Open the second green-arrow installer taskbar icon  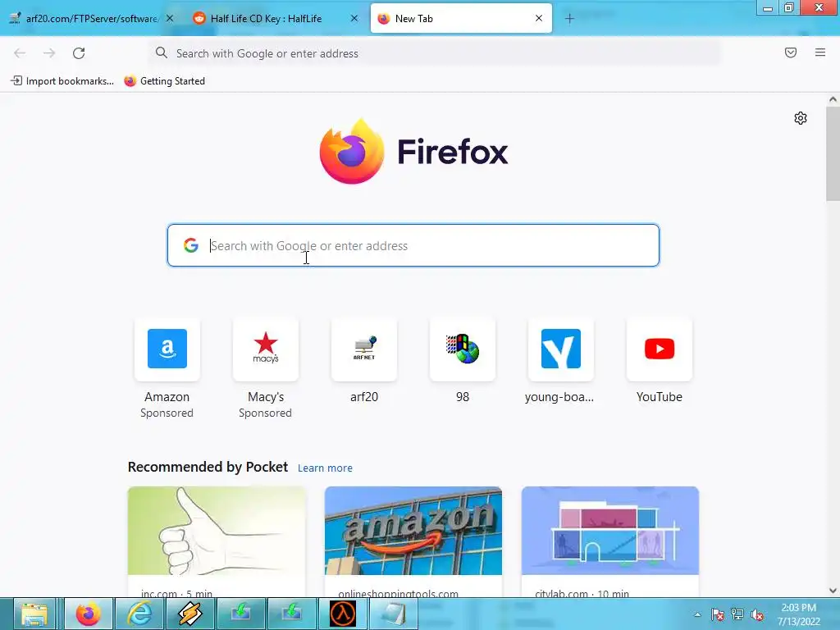coord(291,614)
